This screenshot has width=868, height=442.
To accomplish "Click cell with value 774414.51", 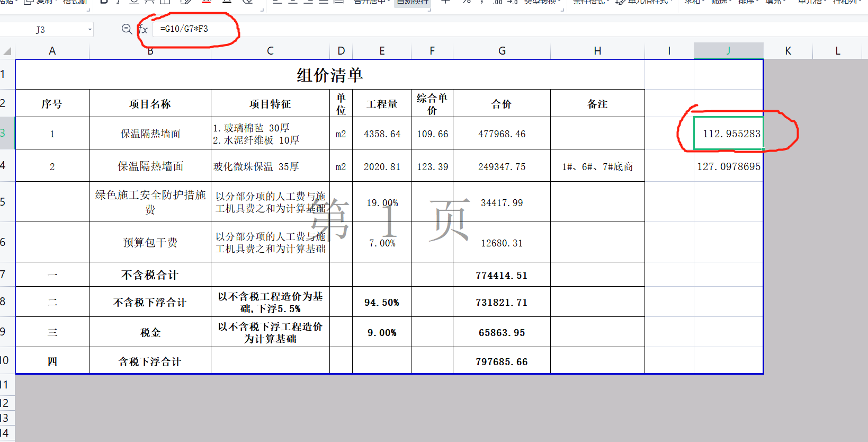I will pyautogui.click(x=502, y=275).
